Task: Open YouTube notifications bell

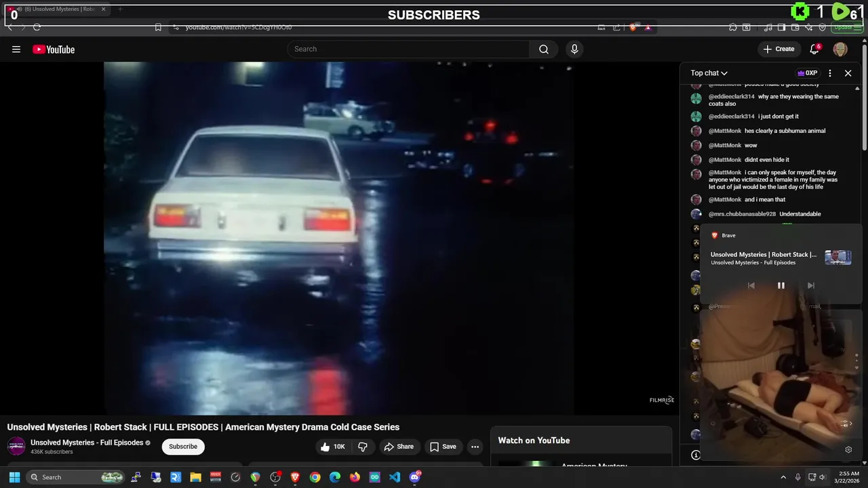Action: tap(815, 49)
